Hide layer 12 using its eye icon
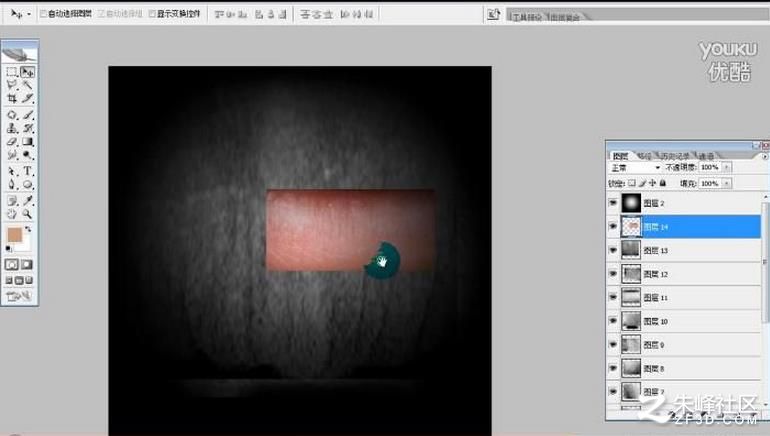This screenshot has height=436, width=770. (612, 273)
